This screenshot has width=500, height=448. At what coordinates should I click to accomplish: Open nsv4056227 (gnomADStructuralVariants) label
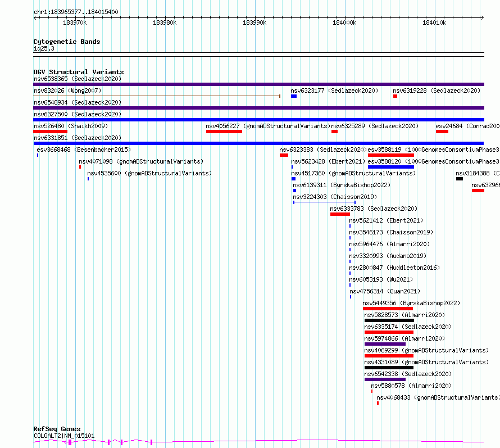point(268,126)
